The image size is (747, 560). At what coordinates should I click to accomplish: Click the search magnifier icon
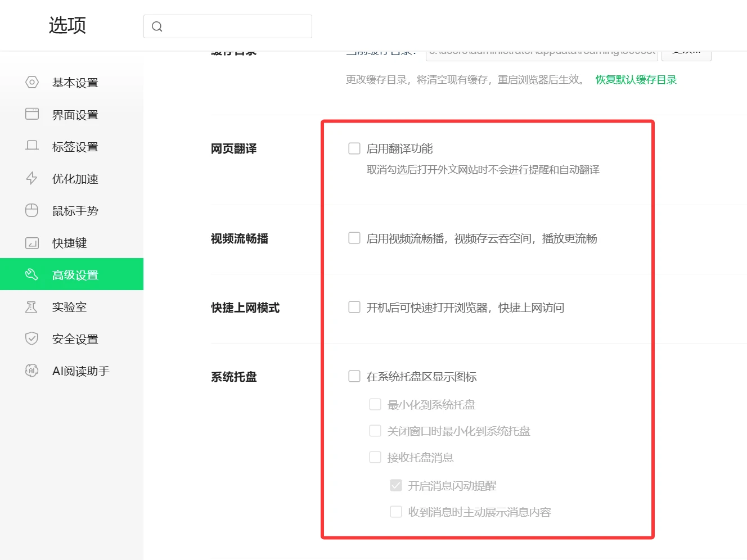click(157, 26)
